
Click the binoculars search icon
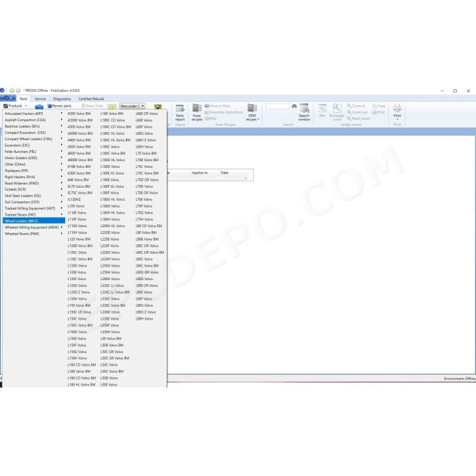pyautogui.click(x=294, y=106)
